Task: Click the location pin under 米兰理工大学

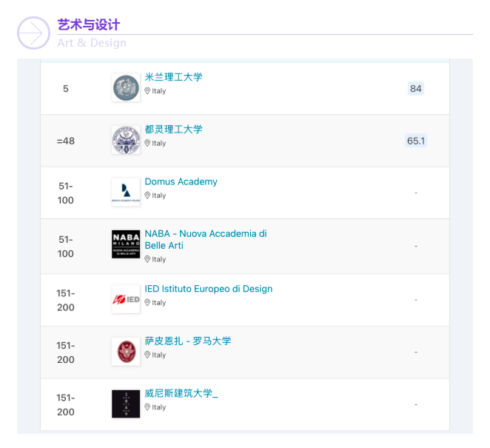Action: (147, 91)
